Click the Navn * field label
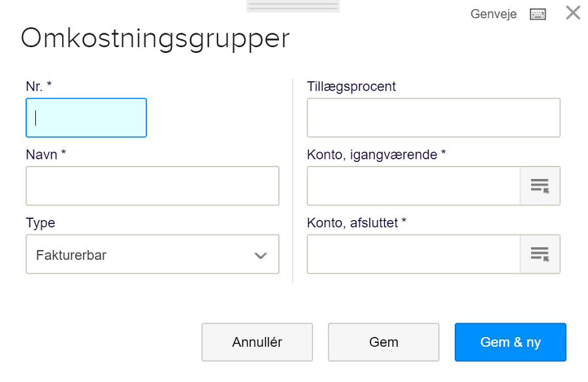The height and width of the screenshot is (382, 588). coord(46,155)
